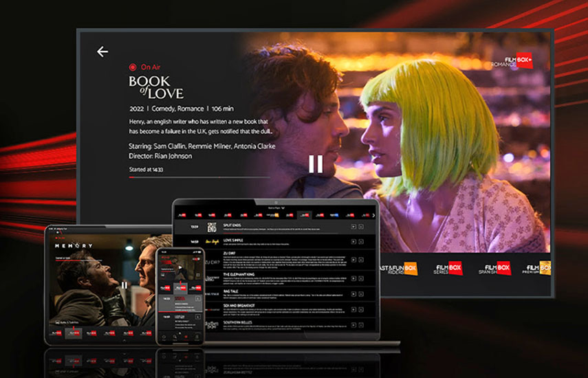The image size is (588, 378).
Task: Select the blue-logo channel tab on laptop
Action: (x=334, y=215)
